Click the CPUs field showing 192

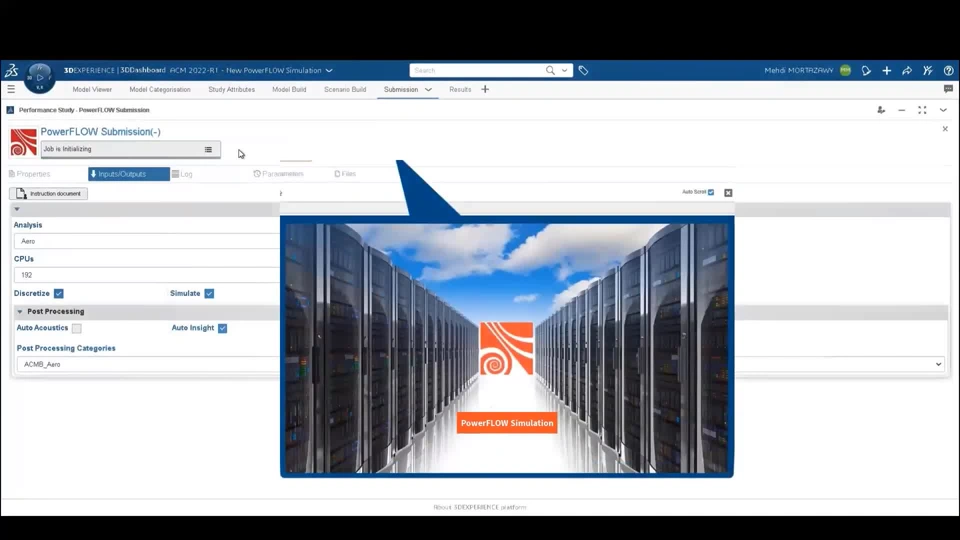(x=146, y=276)
